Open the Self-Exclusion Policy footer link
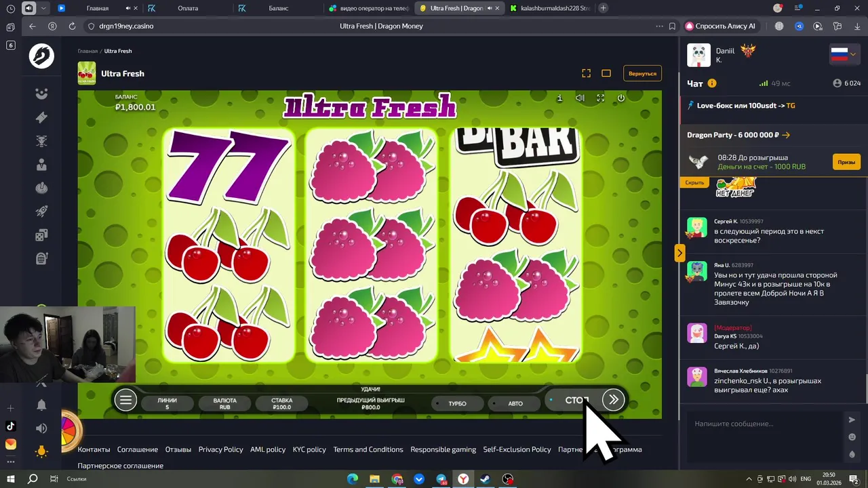The width and height of the screenshot is (868, 488). coord(517,449)
